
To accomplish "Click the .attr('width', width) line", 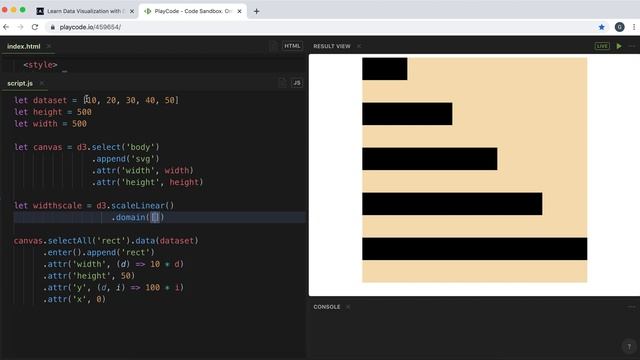I will click(142, 170).
